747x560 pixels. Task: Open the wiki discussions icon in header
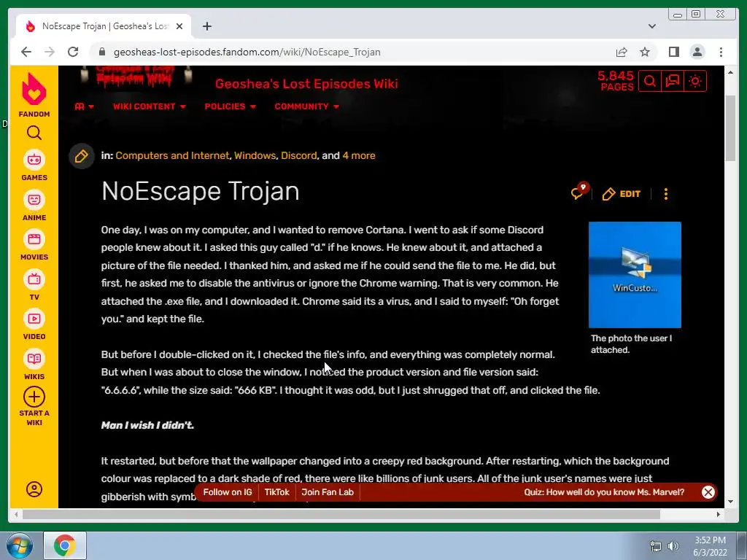tap(672, 81)
